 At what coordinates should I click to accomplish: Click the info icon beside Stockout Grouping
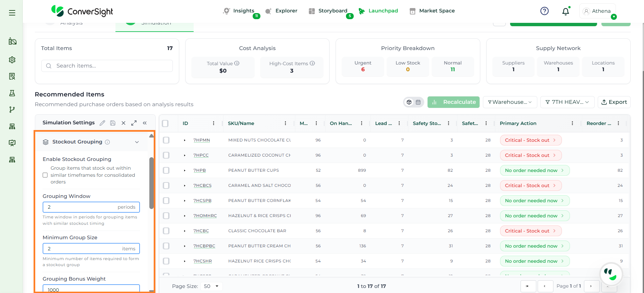pos(107,142)
